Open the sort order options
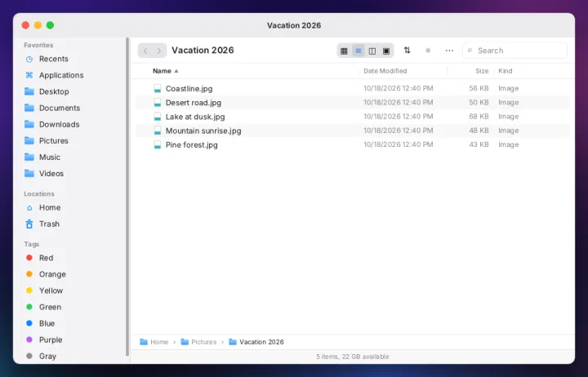Image resolution: width=588 pixels, height=377 pixels. 407,51
